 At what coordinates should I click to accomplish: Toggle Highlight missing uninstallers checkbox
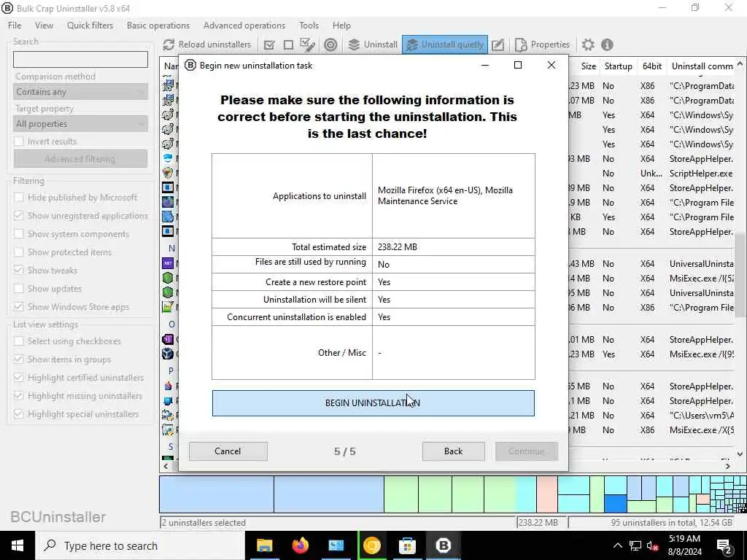click(18, 396)
